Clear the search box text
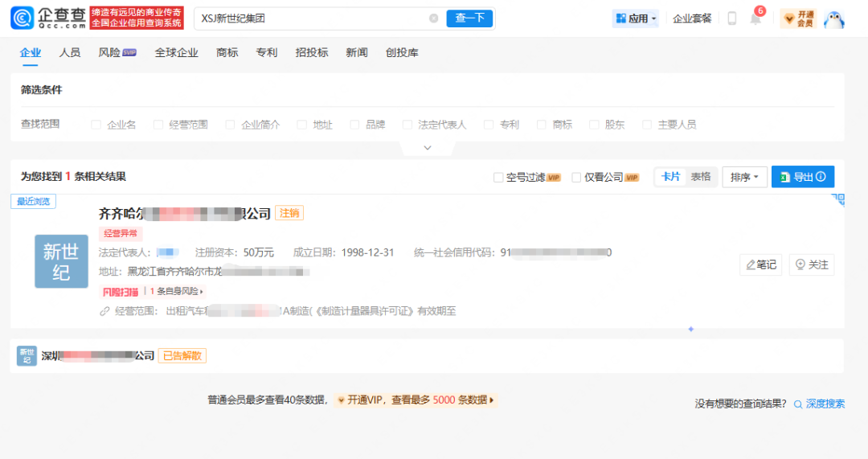Viewport: 868px width, 459px height. [433, 18]
